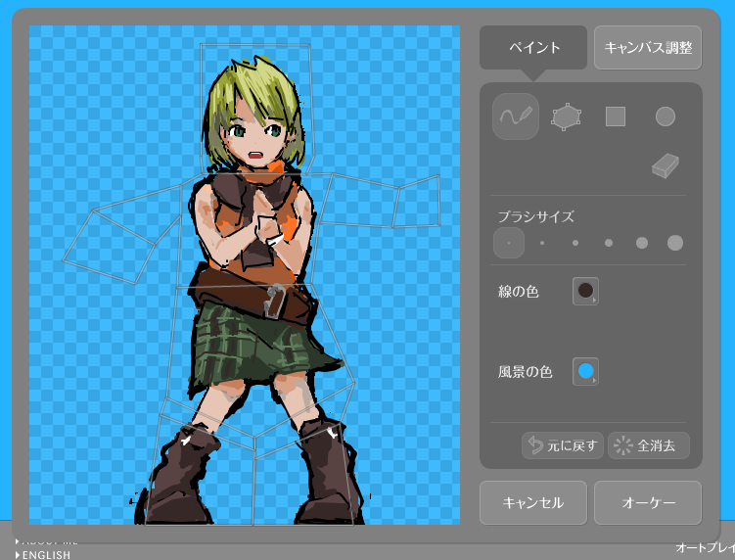Open the line color picker
Viewport: 735px width, 560px height.
(585, 291)
